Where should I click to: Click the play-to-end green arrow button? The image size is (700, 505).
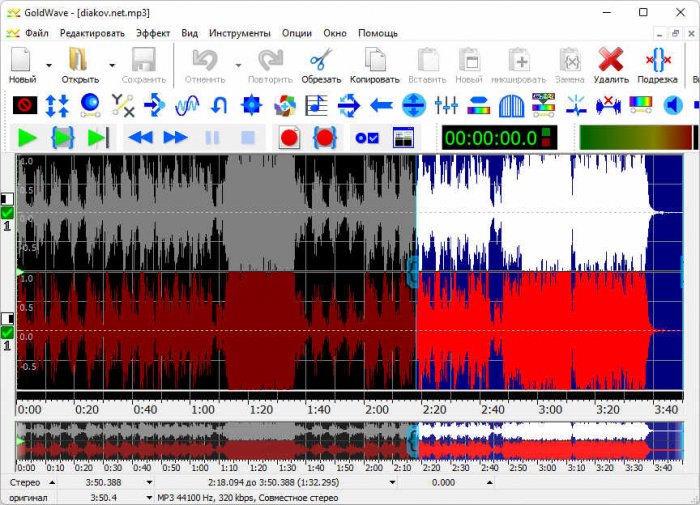[98, 137]
